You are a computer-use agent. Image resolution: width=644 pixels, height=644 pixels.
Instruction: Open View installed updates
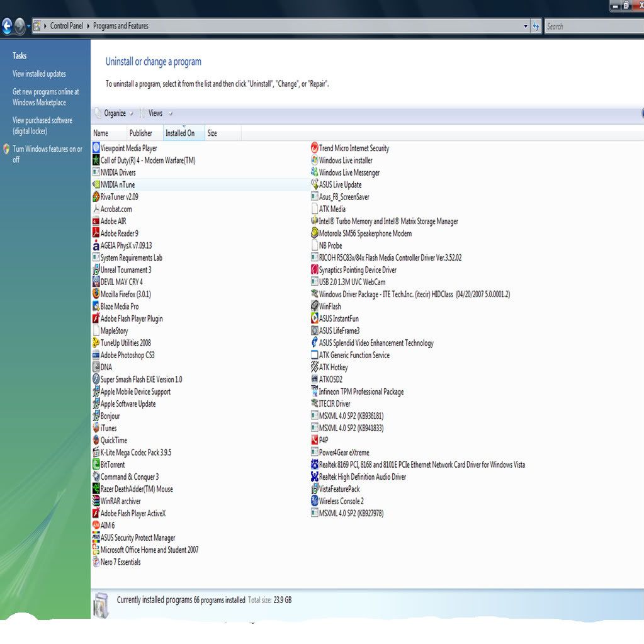[39, 74]
